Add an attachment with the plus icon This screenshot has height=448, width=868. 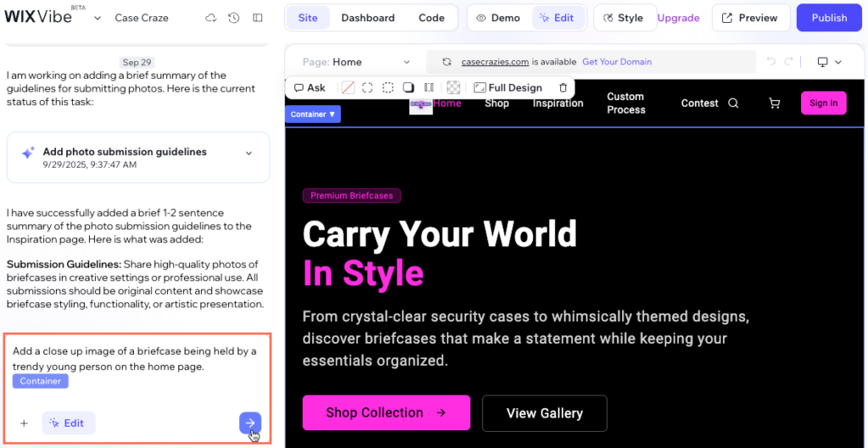point(24,423)
